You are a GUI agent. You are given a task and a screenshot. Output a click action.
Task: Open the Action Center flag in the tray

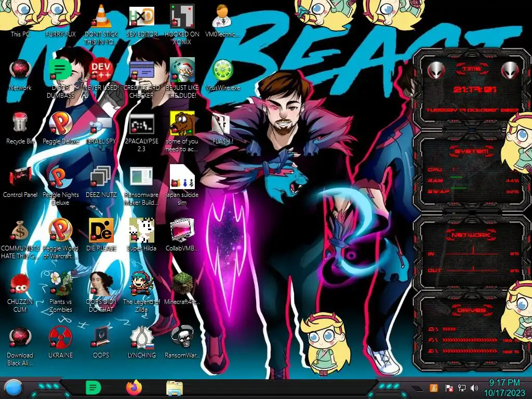point(449,388)
